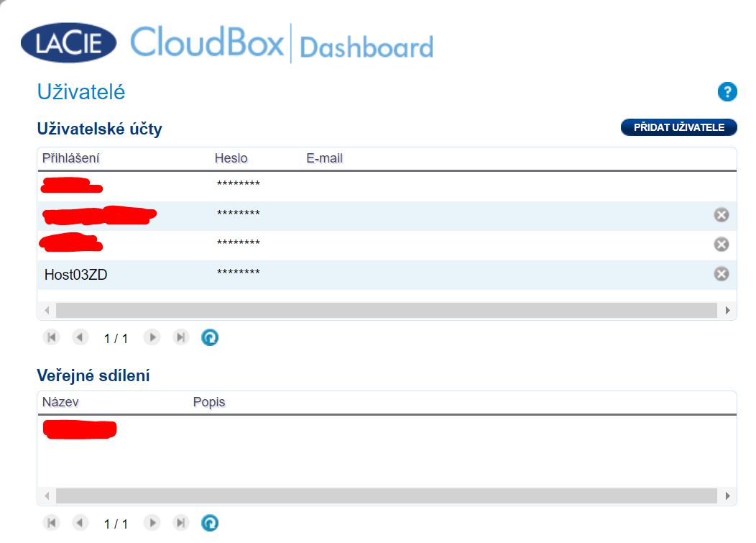Screen dimensions: 756x543
Task: Go to first page of user accounts
Action: tap(51, 337)
